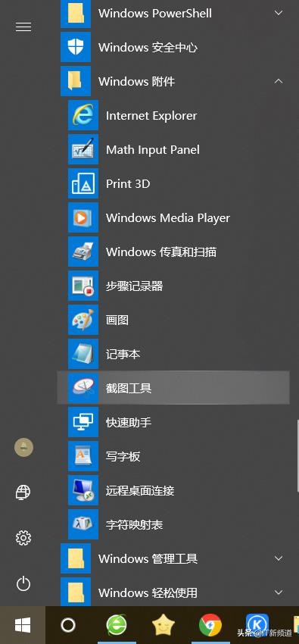This screenshot has height=644, width=299.
Task: Click the 画图 paint palette icon
Action: coord(83,320)
